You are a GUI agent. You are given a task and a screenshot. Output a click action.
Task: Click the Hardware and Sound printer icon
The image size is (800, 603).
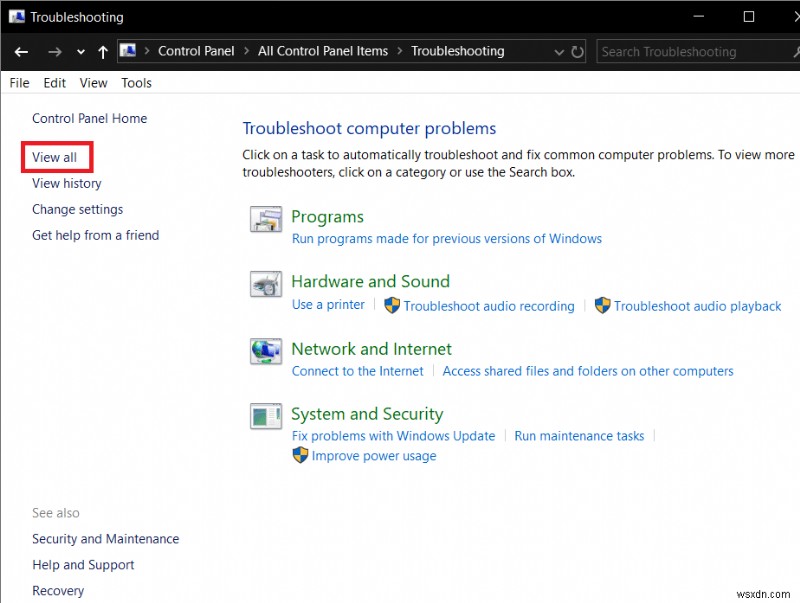pos(266,284)
